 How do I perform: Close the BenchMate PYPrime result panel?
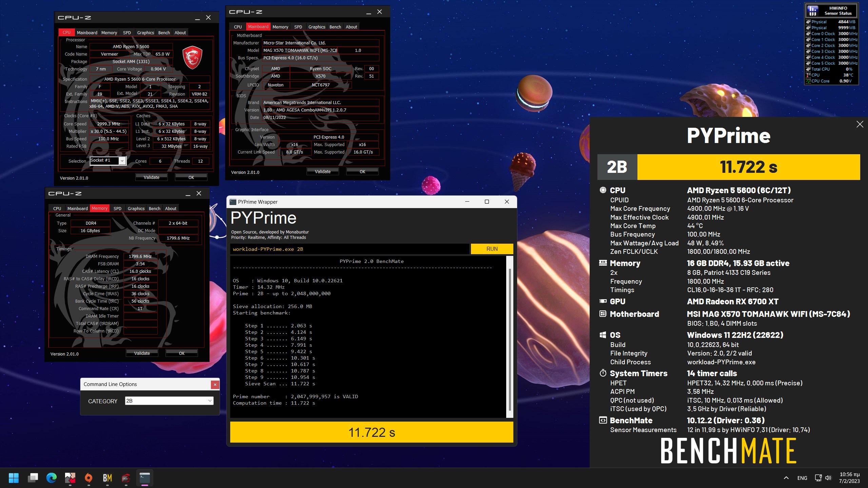coord(860,124)
